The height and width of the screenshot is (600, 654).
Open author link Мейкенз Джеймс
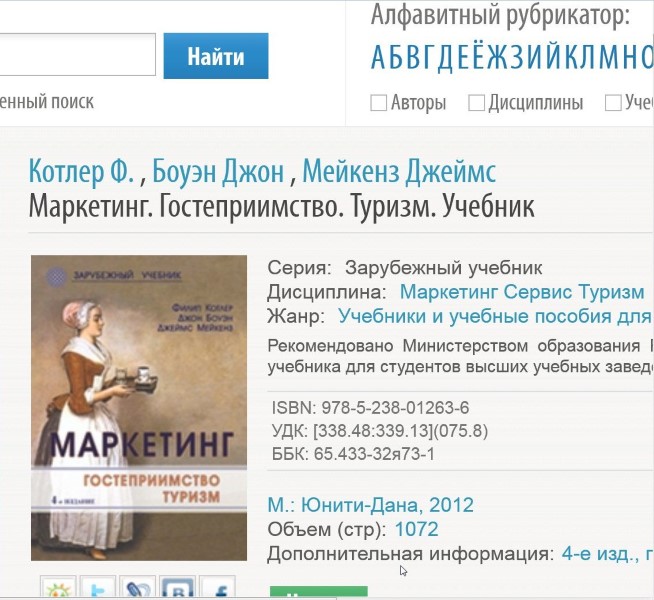(399, 171)
